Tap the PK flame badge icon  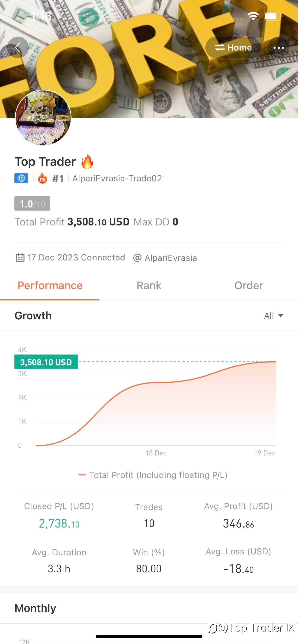[42, 178]
